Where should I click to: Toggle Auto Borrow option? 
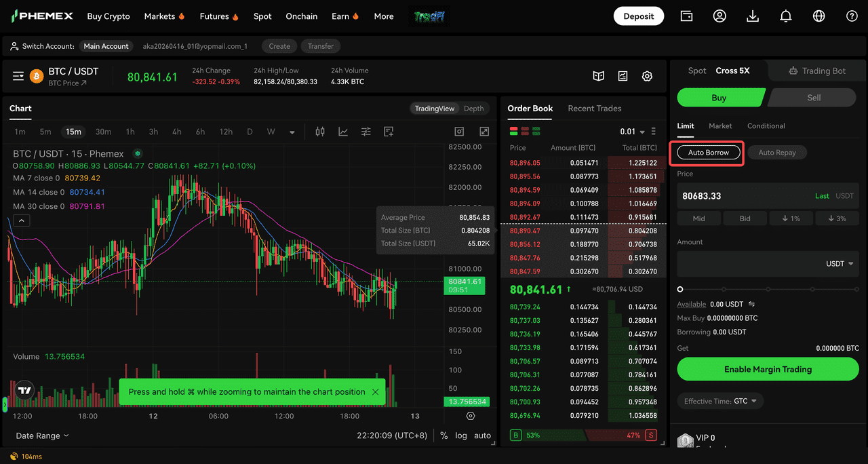(709, 153)
